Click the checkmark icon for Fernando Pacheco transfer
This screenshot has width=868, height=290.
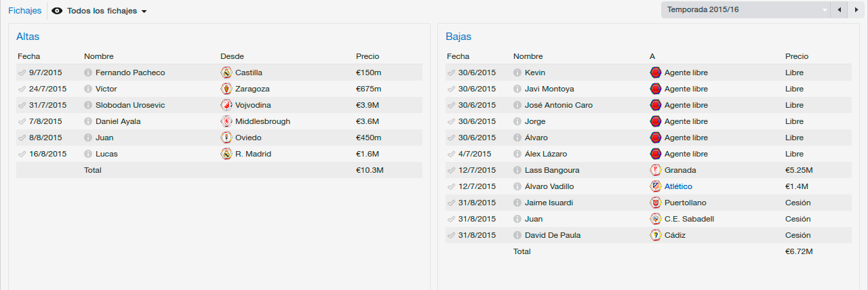tap(22, 72)
